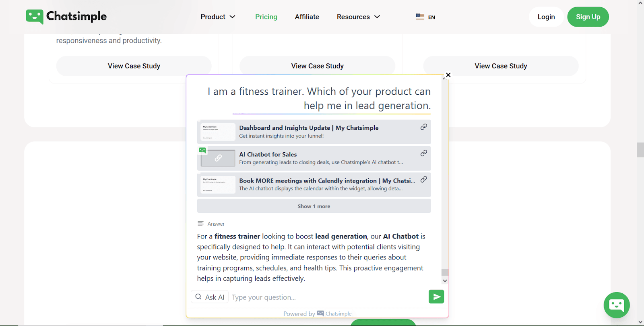Click the green Sign Up button

click(588, 17)
